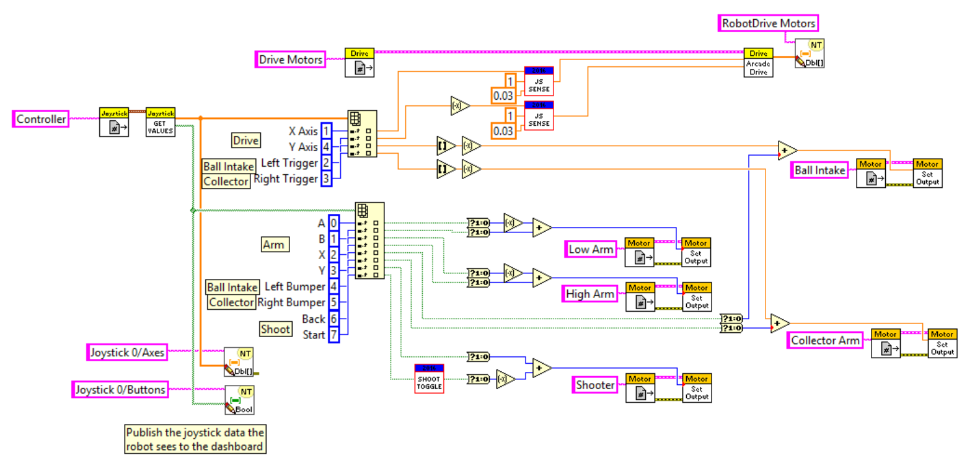Select the Back button index constant 6
980x476 pixels.
click(333, 319)
